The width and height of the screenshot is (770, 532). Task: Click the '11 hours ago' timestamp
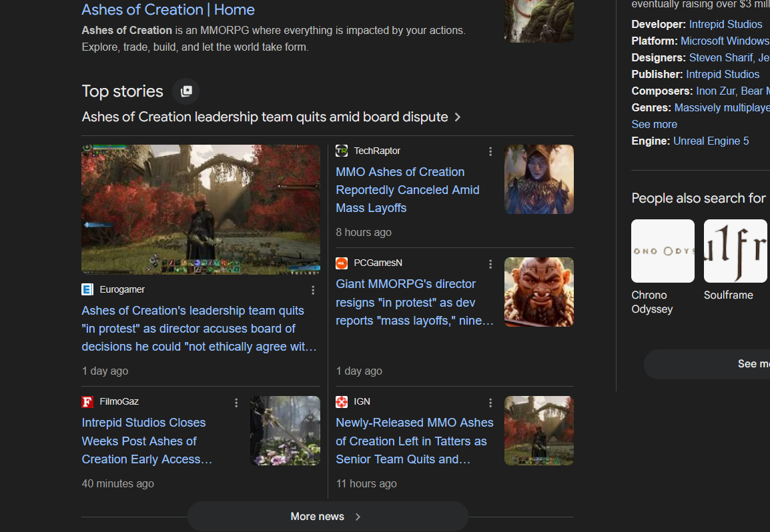tap(366, 484)
